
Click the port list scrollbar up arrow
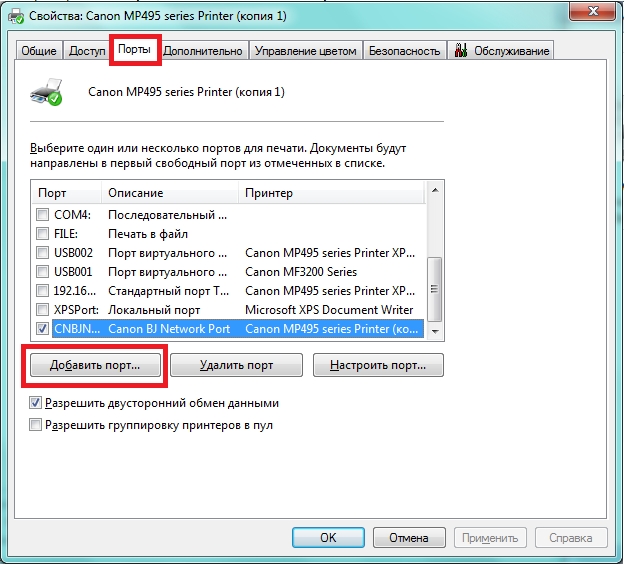(x=434, y=192)
